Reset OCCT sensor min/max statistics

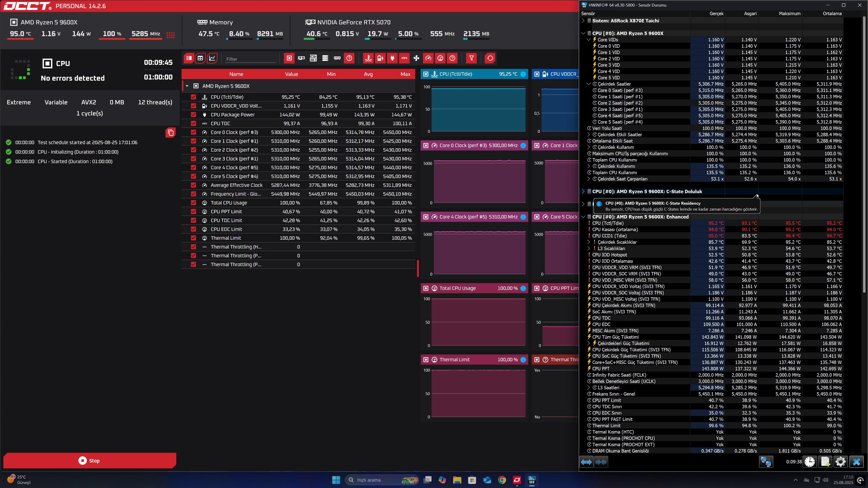click(490, 58)
